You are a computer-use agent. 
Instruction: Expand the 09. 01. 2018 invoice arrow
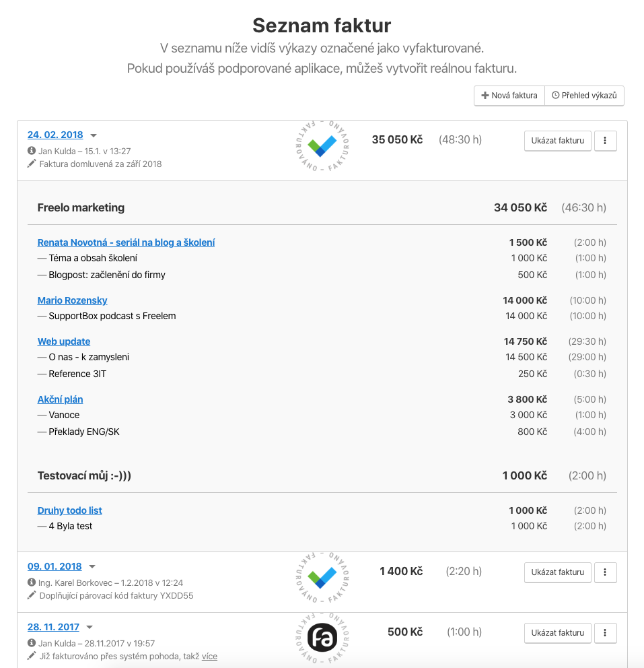coord(92,567)
